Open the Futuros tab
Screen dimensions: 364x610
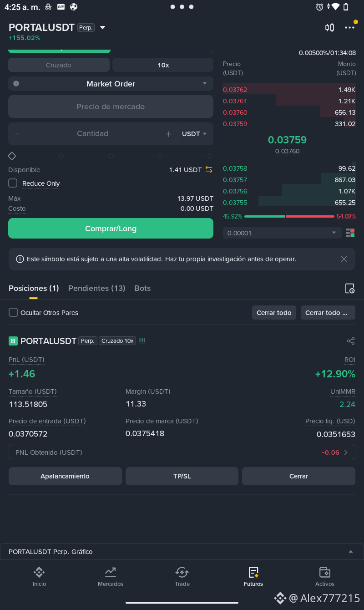coord(253,577)
